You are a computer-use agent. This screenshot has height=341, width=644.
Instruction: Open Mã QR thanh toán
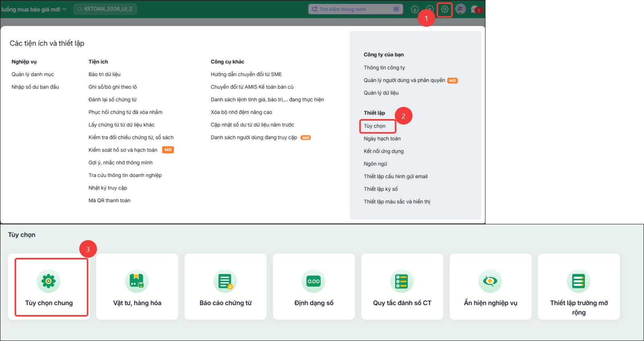point(109,200)
